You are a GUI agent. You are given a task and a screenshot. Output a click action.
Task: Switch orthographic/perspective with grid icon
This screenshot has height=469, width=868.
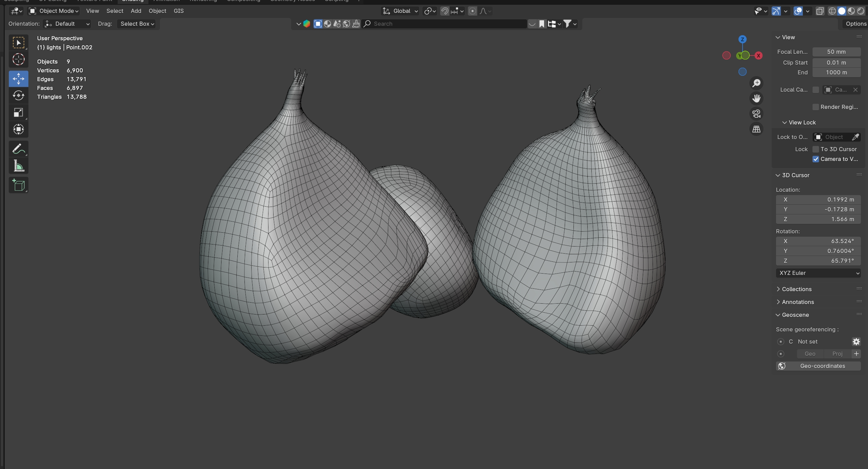coord(756,129)
